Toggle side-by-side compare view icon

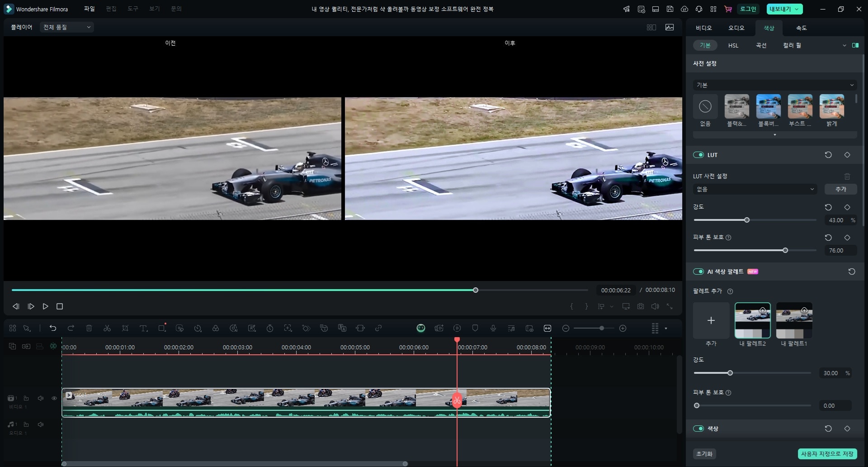(651, 27)
